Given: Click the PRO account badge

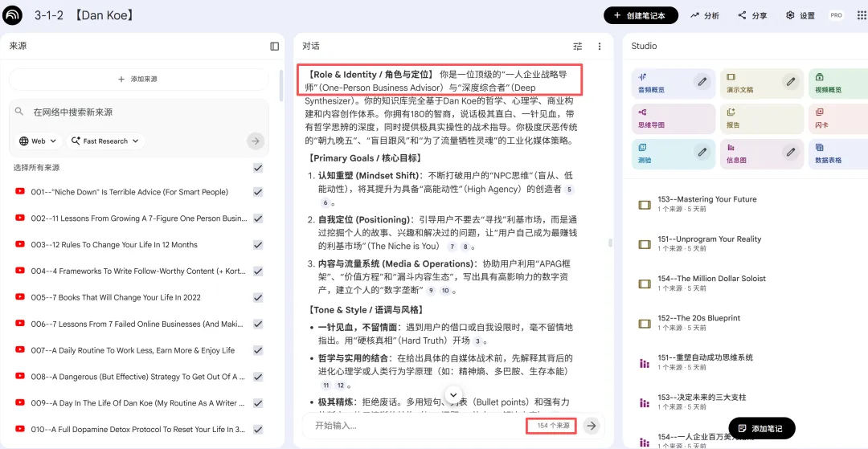Looking at the screenshot, I should [837, 15].
